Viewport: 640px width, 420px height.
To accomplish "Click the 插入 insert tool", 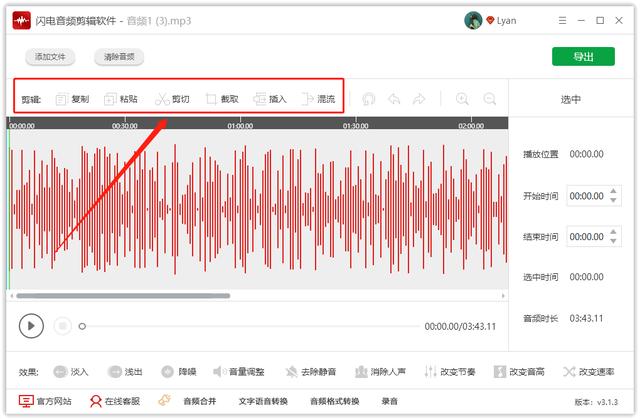I will pyautogui.click(x=270, y=99).
